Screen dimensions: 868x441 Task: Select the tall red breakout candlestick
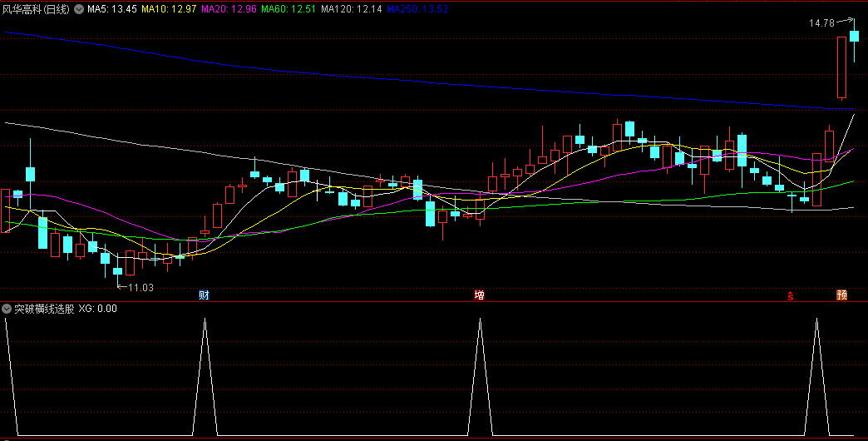click(x=841, y=67)
